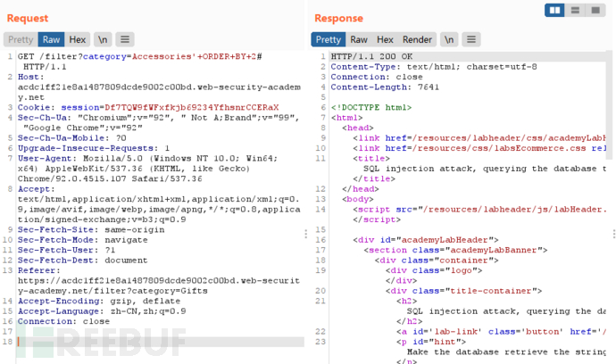Open the Request panel hamburger options menu
Viewport: 616px width, 364px height.
(124, 39)
